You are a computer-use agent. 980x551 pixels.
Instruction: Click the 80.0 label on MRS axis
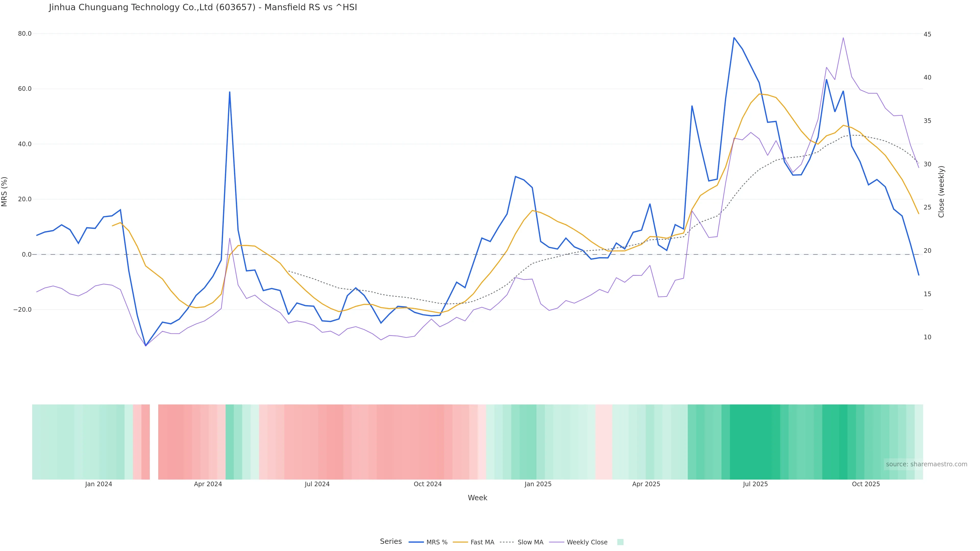(25, 34)
